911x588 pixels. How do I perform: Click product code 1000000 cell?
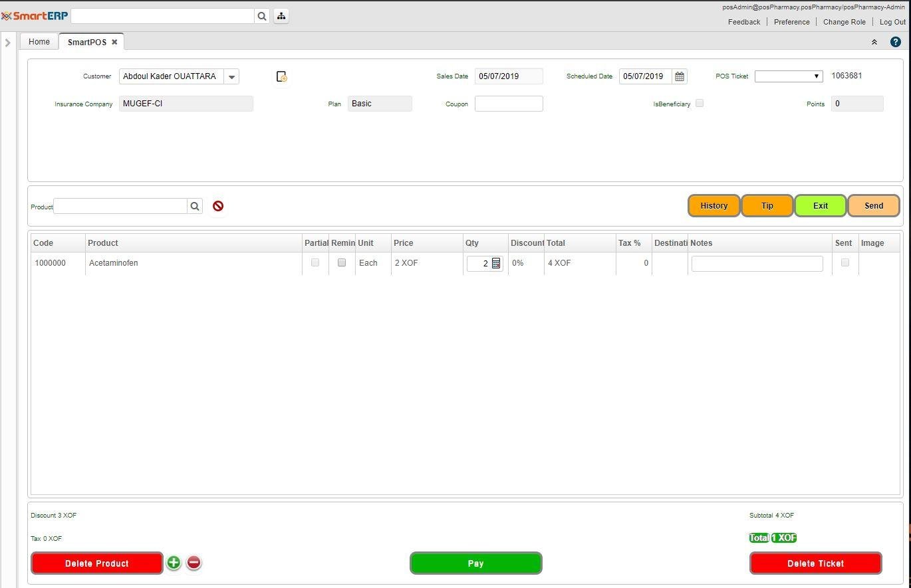click(x=58, y=263)
